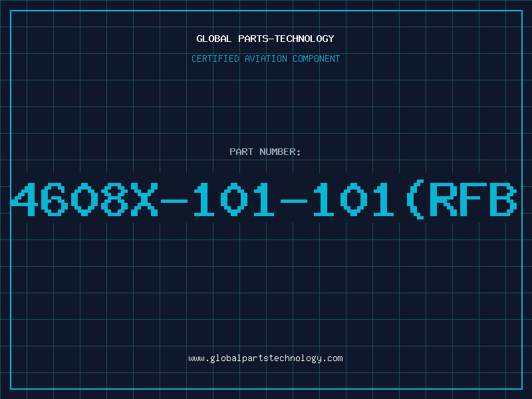
Task: Click the letter X in 4608X
Action: [144, 199]
